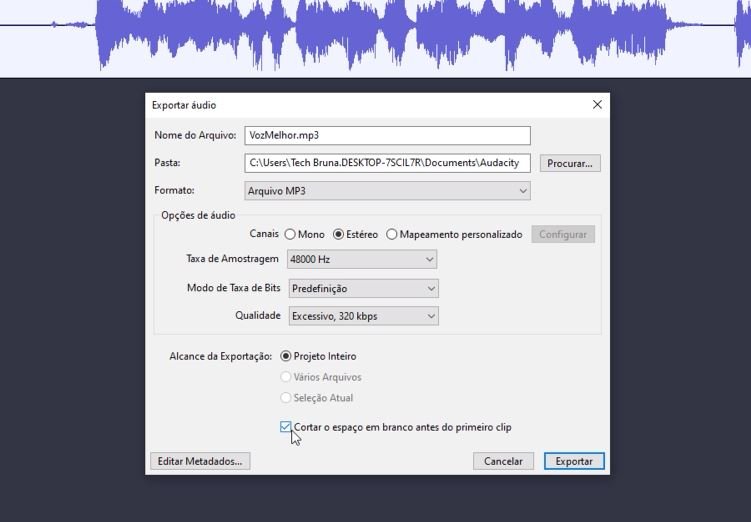
Task: Expand the Formato dropdown (Arquivo MP3)
Action: [387, 191]
